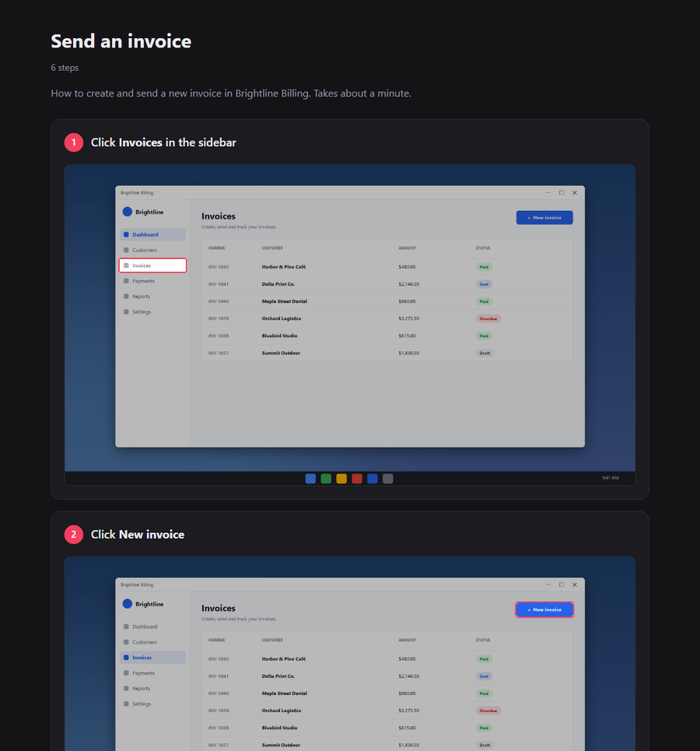
Task: Click Maple Street Dental in step 1 screenshot
Action: [x=285, y=301]
